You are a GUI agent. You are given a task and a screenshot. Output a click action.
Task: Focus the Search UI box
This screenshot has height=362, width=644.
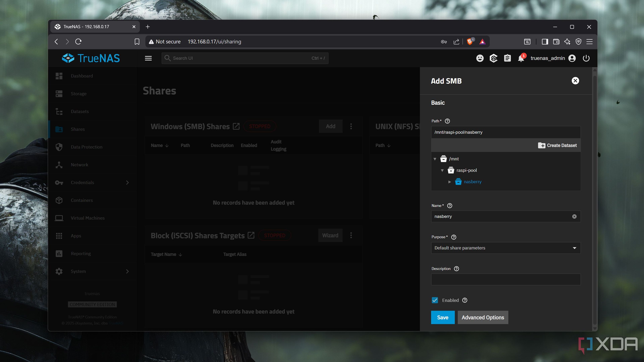coord(245,58)
